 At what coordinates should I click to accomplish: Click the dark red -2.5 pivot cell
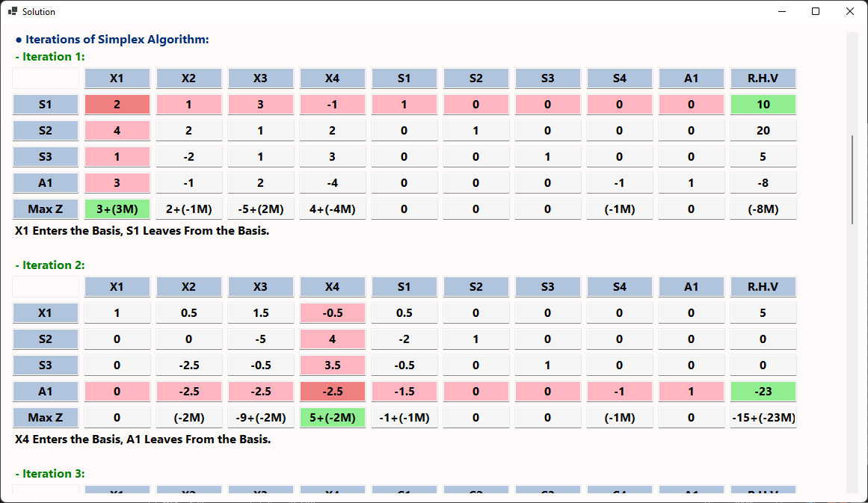tap(332, 392)
